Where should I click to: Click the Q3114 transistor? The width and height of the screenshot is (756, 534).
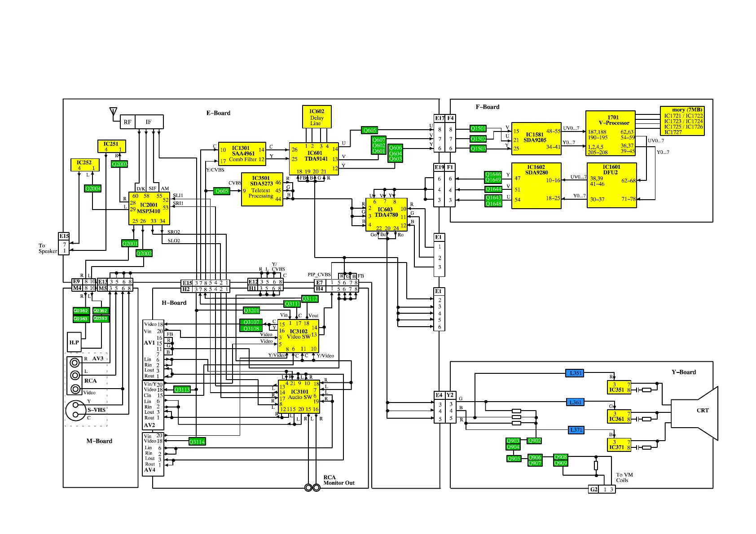tap(197, 442)
